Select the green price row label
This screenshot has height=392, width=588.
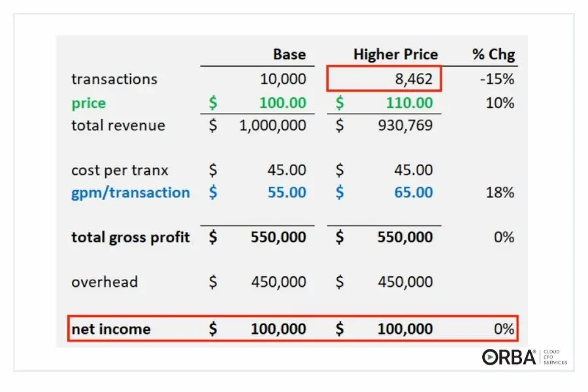88,103
